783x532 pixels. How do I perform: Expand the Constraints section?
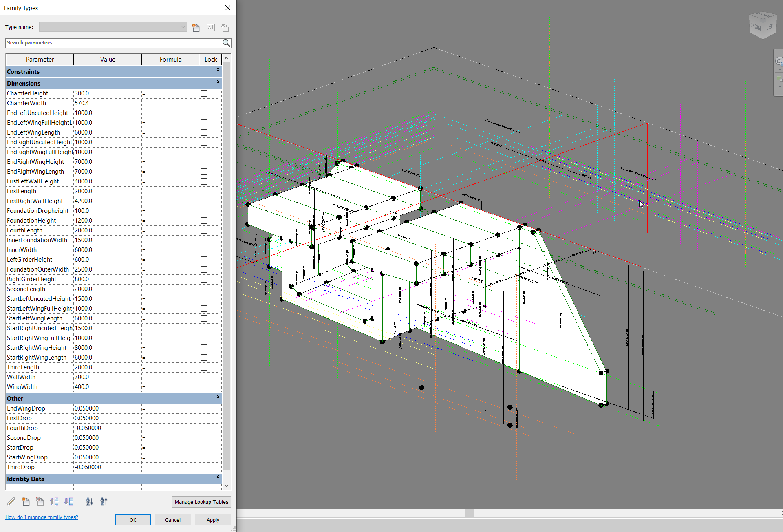[218, 71]
